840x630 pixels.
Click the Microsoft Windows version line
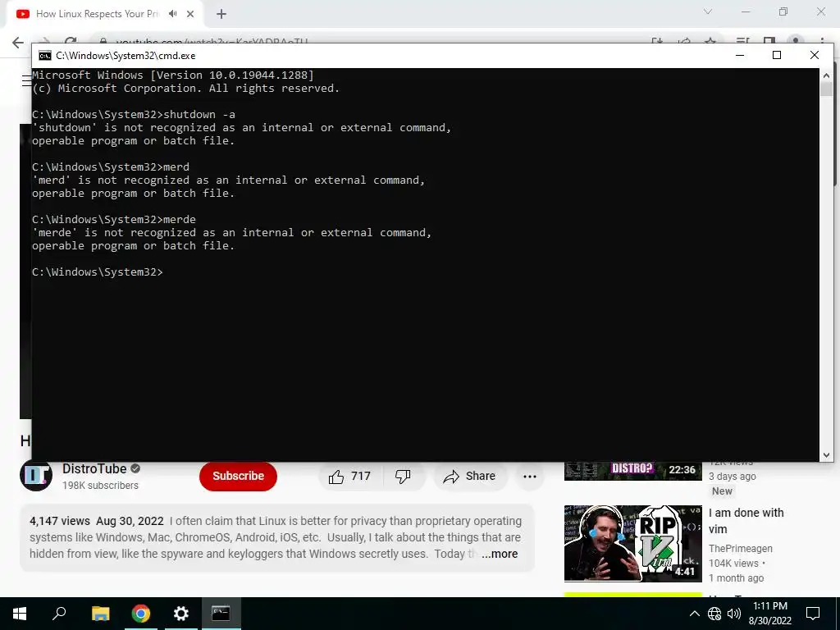click(x=173, y=75)
